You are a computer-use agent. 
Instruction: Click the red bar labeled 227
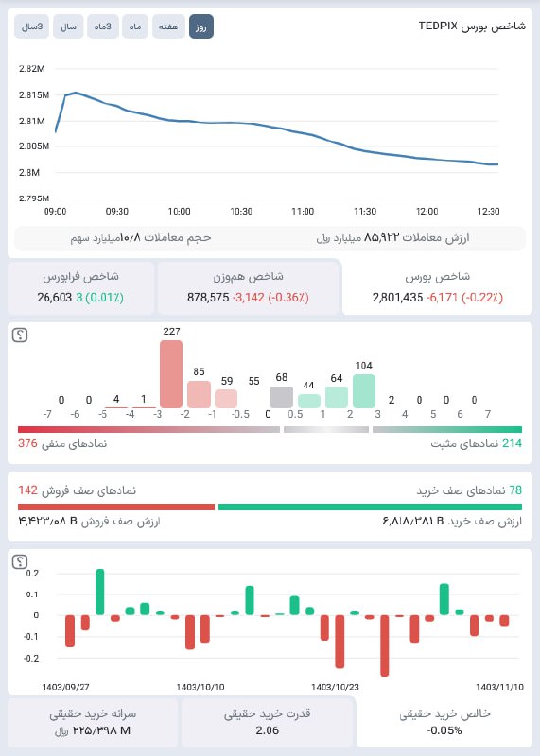tap(171, 374)
